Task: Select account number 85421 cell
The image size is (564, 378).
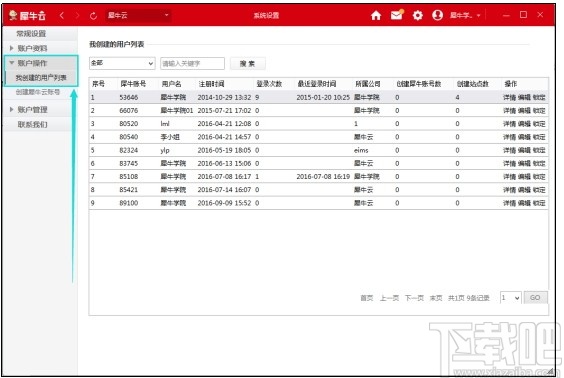Action: (x=128, y=190)
